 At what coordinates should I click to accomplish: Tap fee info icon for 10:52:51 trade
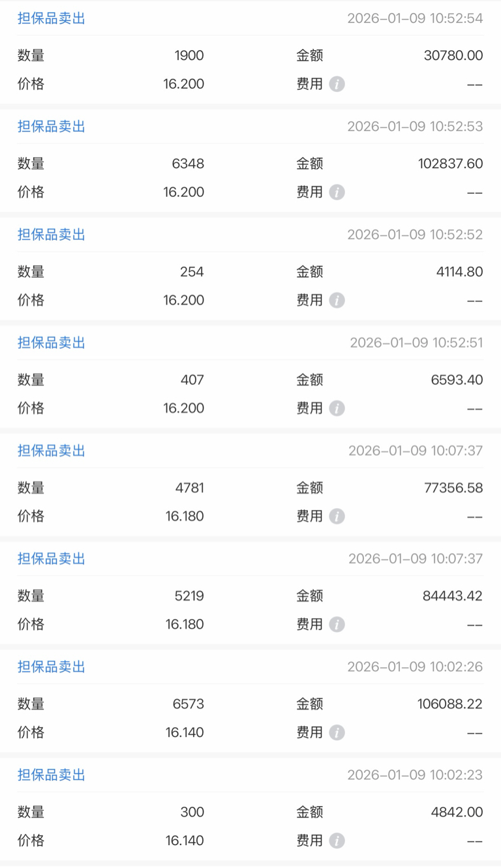tap(337, 408)
